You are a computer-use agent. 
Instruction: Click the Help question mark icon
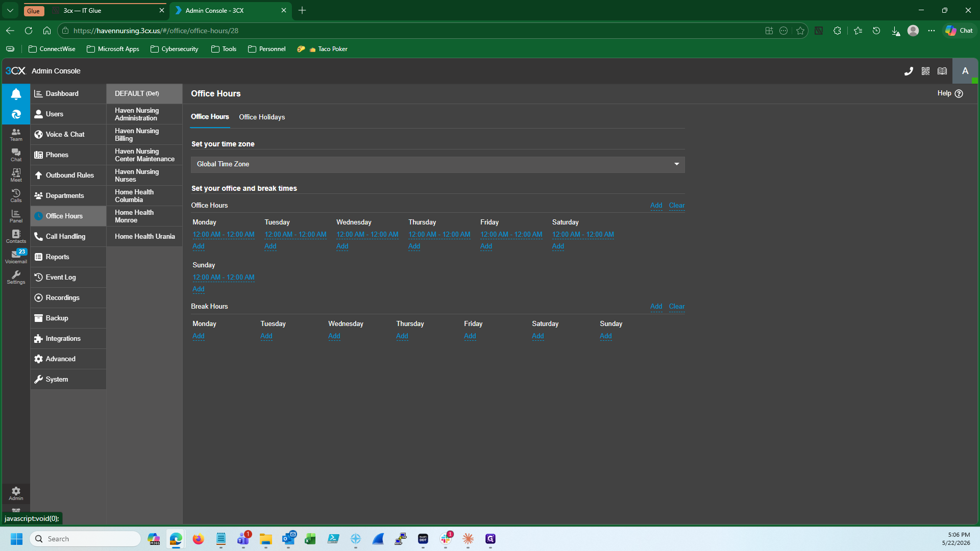(x=959, y=94)
